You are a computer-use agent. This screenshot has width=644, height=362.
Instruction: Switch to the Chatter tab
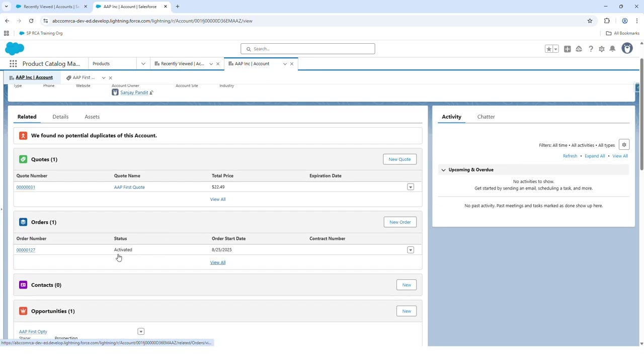486,117
